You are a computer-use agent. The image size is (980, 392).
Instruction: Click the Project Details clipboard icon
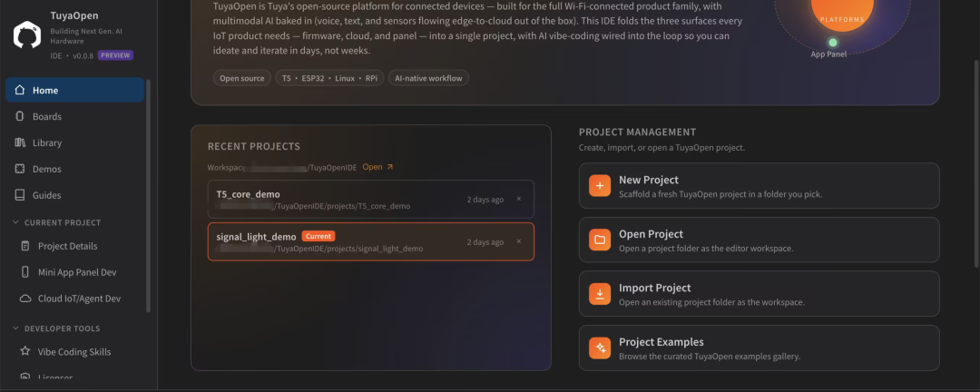click(25, 246)
